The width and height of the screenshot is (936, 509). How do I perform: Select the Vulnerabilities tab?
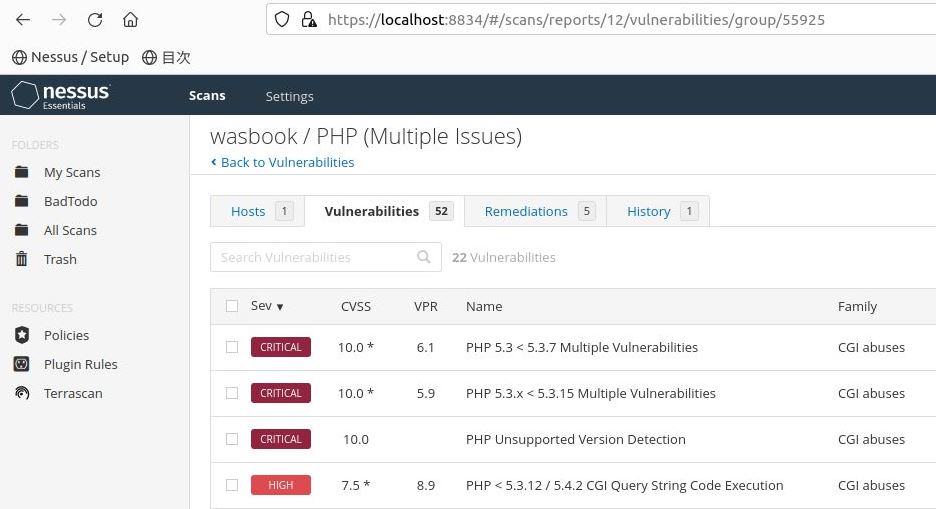pyautogui.click(x=384, y=211)
